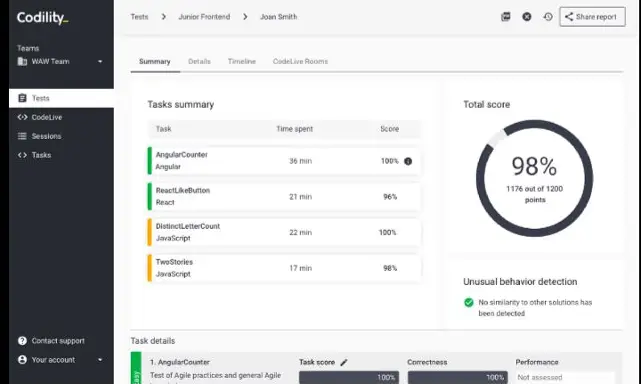Click the 1176 out of 1200 points text
The image size is (641, 385).
(535, 194)
